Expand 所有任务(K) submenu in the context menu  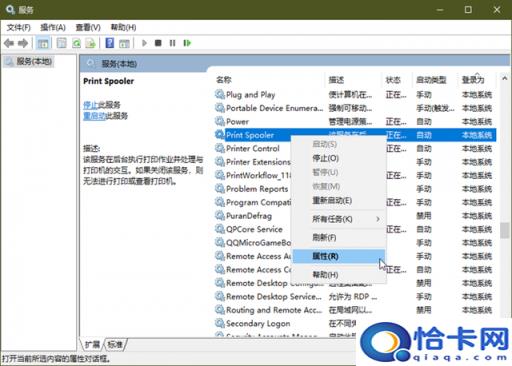coord(339,219)
